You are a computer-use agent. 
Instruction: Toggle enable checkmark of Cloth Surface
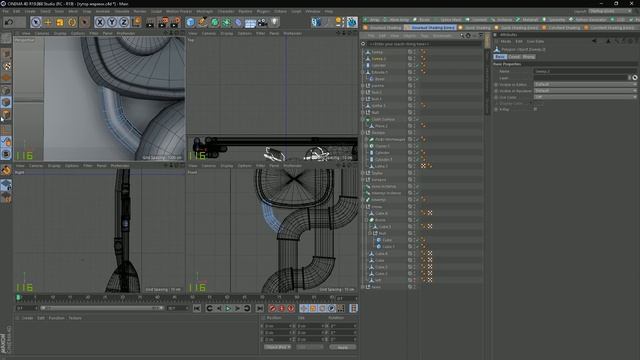pyautogui.click(x=418, y=119)
